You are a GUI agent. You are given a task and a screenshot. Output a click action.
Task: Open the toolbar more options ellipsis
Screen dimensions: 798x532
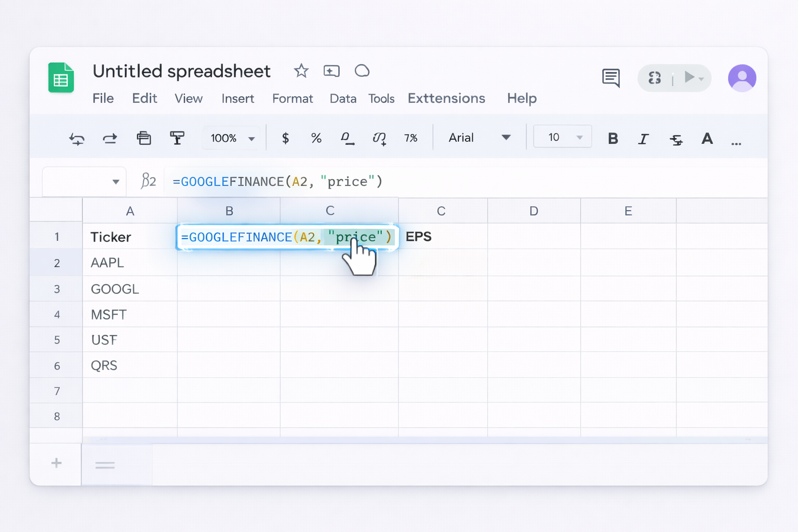736,143
